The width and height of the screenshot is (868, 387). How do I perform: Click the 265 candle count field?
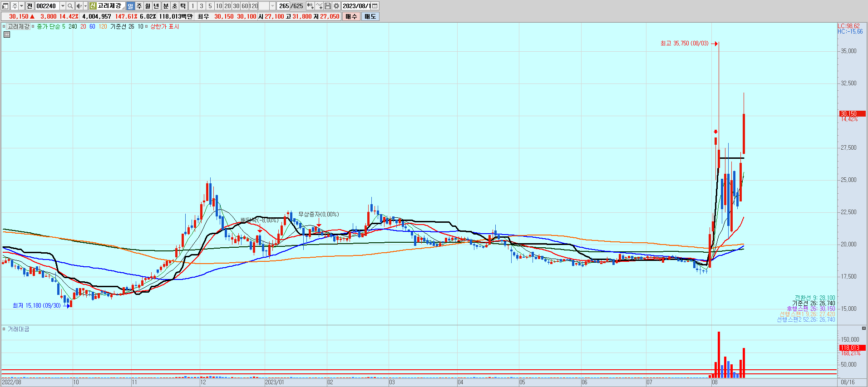[x=284, y=6]
